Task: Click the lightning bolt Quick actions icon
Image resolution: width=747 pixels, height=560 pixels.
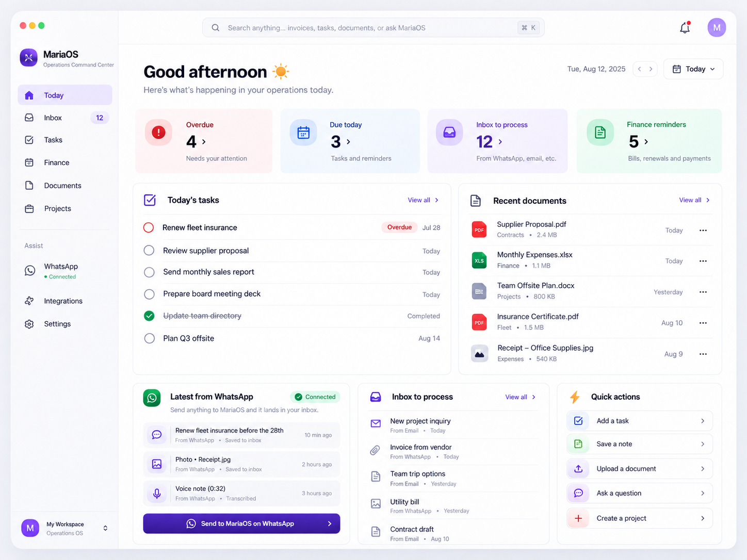Action: click(x=575, y=397)
